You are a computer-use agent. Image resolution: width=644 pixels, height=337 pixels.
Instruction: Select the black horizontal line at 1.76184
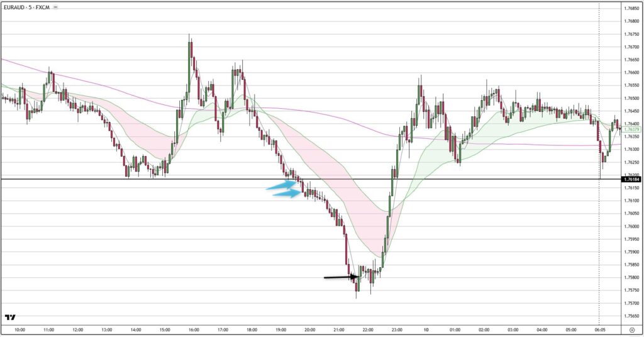point(189,180)
